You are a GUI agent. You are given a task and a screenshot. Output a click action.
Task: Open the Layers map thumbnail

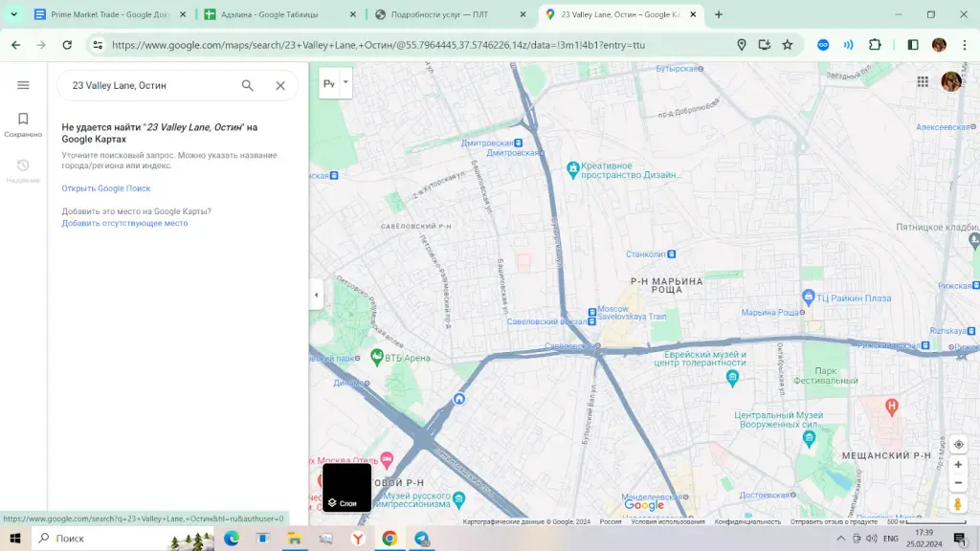[x=346, y=487]
